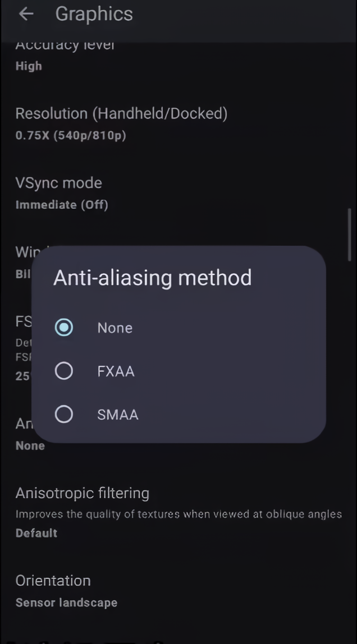Click the Sensor landscape value text
357x644 pixels.
pos(66,603)
